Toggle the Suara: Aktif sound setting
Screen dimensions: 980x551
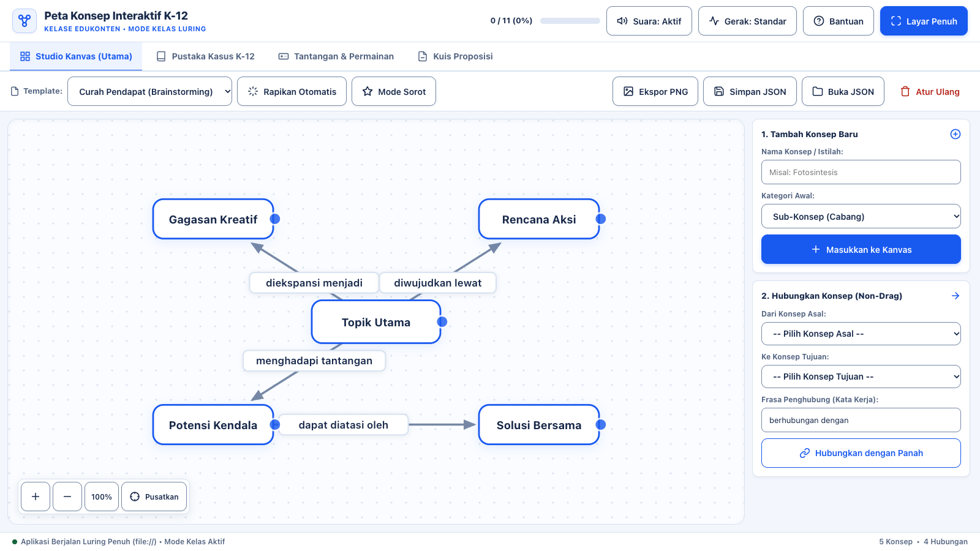(649, 21)
